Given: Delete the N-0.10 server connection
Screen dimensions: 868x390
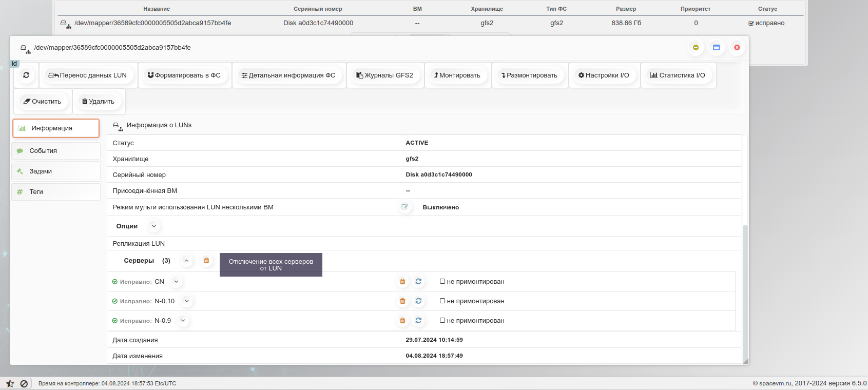Looking at the screenshot, I should coord(402,301).
